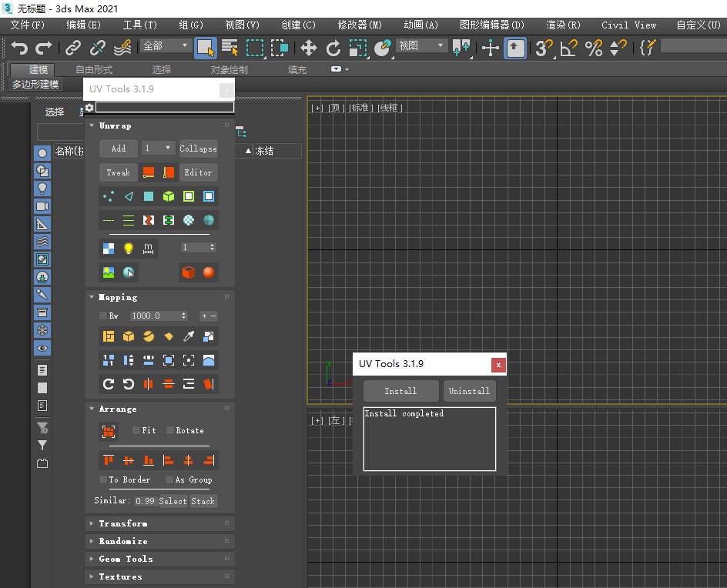Click the Select and Manipulate icon
Image resolution: width=727 pixels, height=588 pixels.
click(490, 48)
